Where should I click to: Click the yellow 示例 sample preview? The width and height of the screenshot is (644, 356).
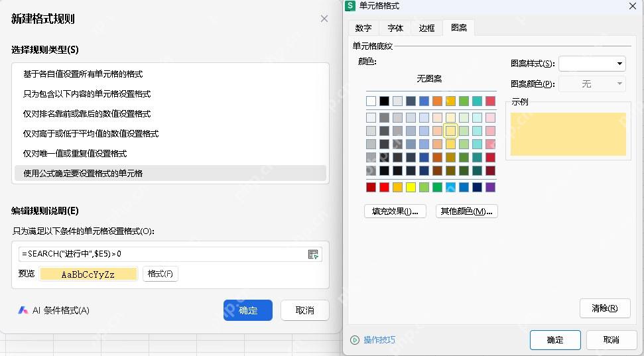(568, 135)
